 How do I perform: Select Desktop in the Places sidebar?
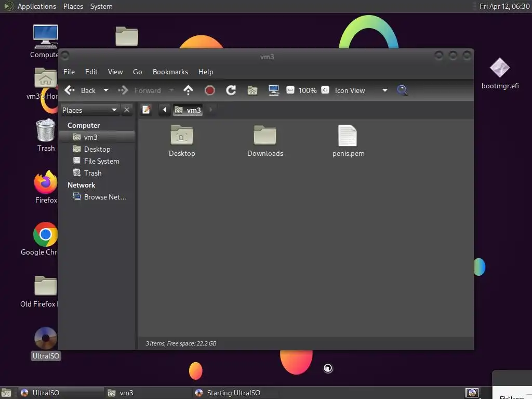tap(97, 149)
